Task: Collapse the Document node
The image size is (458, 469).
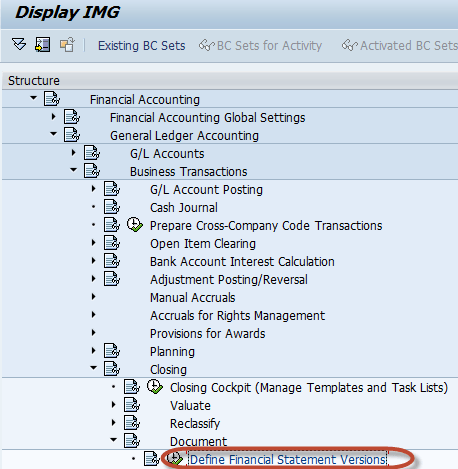Action: [x=113, y=440]
